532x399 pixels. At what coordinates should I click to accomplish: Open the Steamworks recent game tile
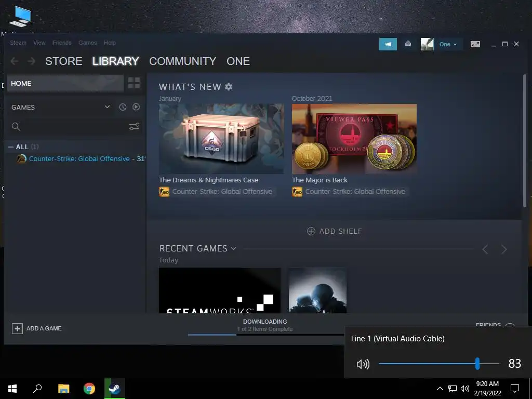point(220,290)
